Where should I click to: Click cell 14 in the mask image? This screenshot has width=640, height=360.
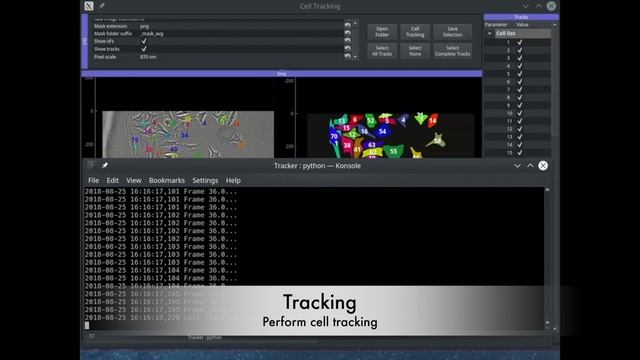[x=433, y=120]
